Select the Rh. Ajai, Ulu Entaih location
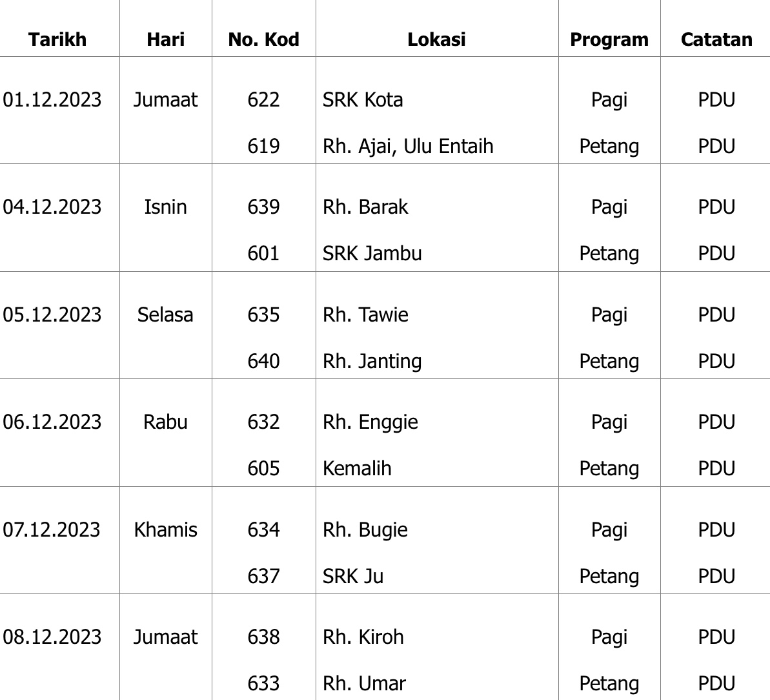Viewport: 770px width, 700px height. coord(408,146)
